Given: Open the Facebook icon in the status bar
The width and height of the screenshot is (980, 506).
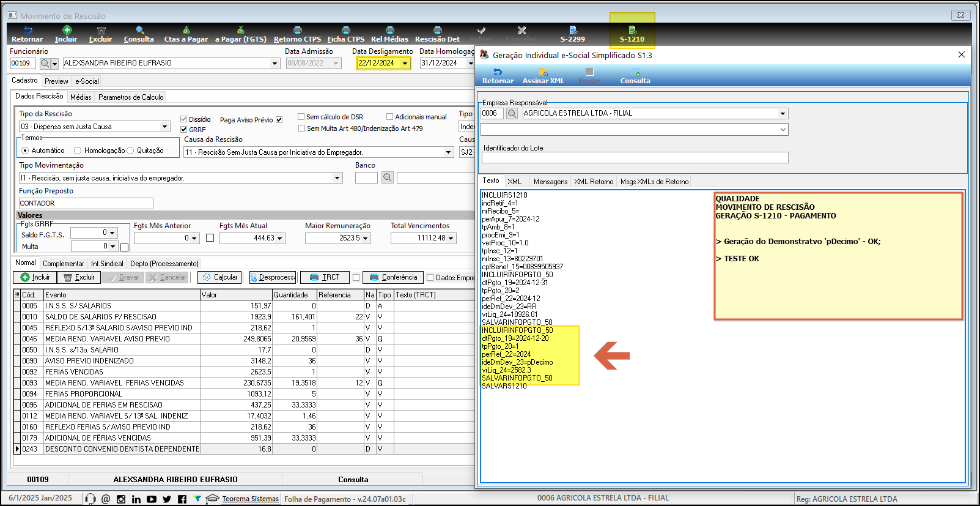Looking at the screenshot, I should (x=182, y=499).
